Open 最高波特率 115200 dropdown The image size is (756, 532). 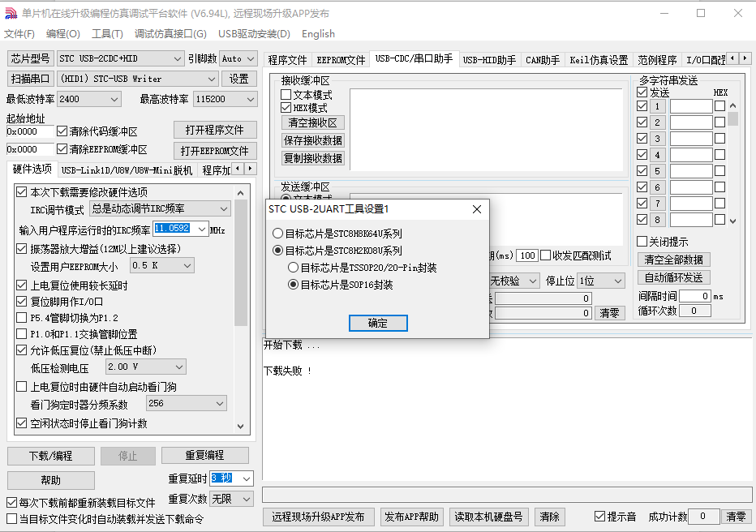(x=225, y=99)
